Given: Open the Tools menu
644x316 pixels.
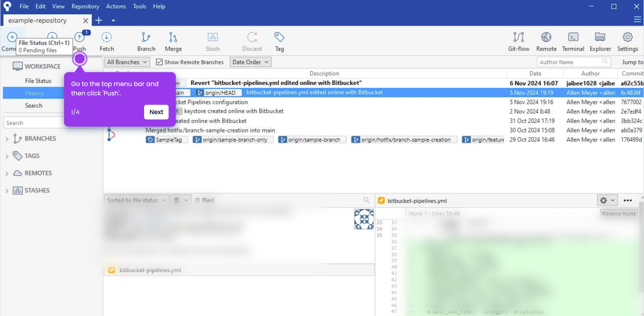Looking at the screenshot, I should [139, 6].
